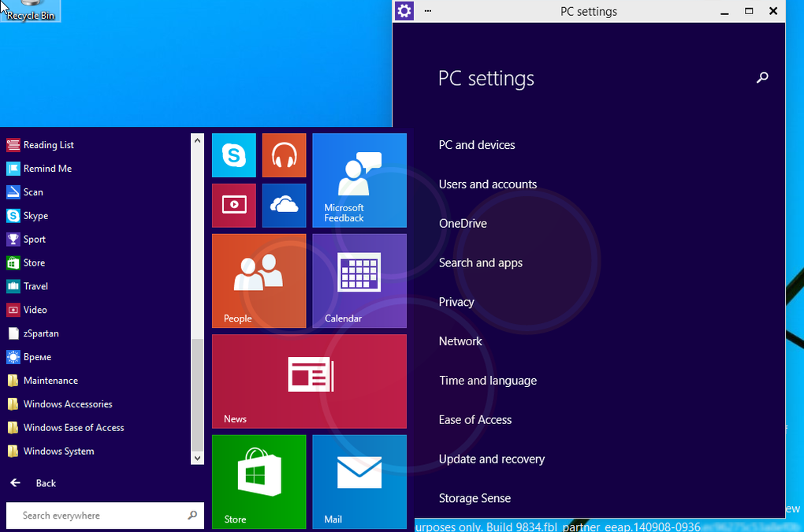Click the app list scroll down arrow
Screen dimensions: 804x532
(x=197, y=458)
